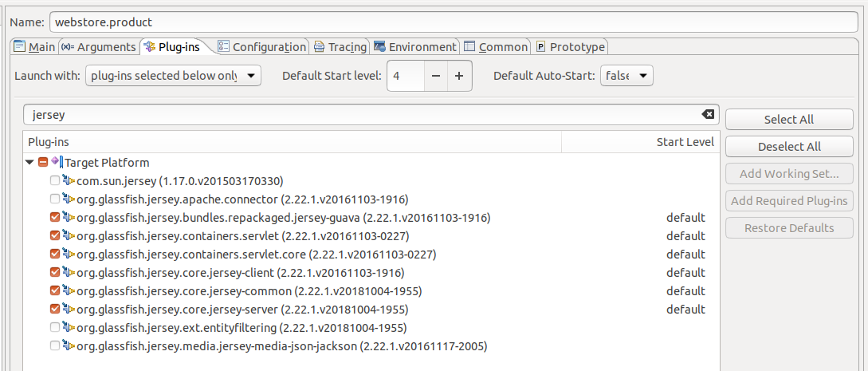Click the Environment tab icon
Viewport: 868px width, 371px height.
pyautogui.click(x=379, y=47)
